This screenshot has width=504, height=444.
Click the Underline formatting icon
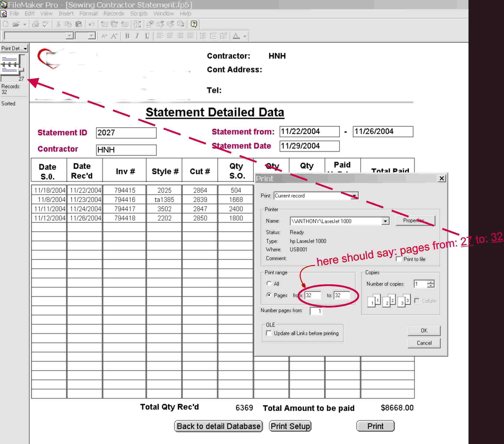(x=147, y=36)
